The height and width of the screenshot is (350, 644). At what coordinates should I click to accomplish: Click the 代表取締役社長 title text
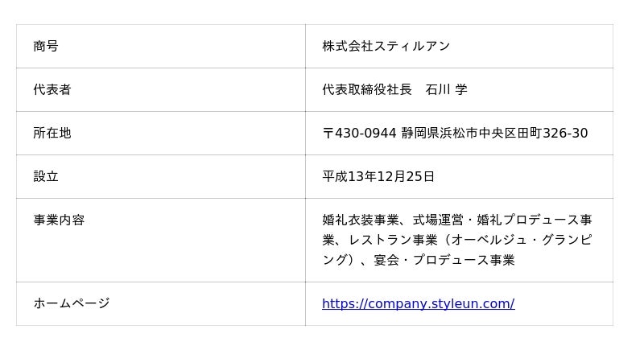click(x=367, y=89)
